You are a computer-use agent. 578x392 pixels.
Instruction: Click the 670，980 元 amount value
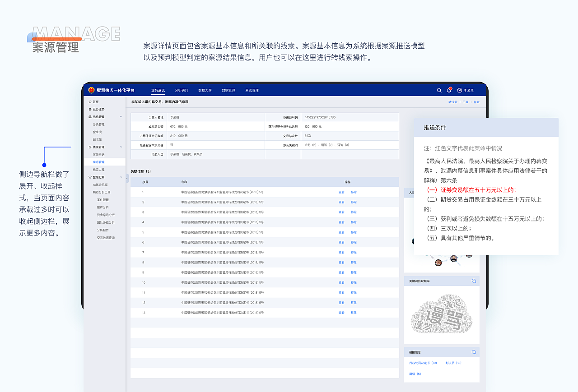(179, 127)
